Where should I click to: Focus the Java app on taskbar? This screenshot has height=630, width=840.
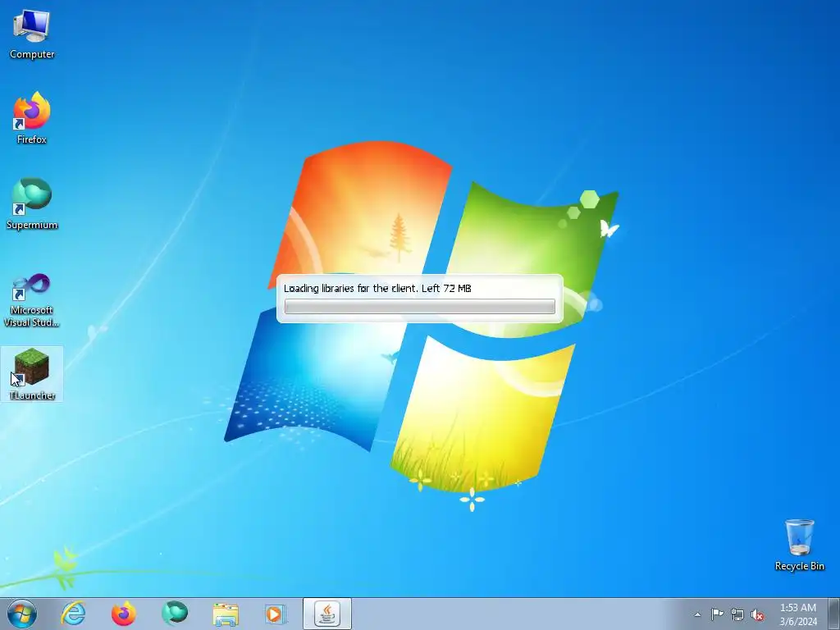click(326, 614)
